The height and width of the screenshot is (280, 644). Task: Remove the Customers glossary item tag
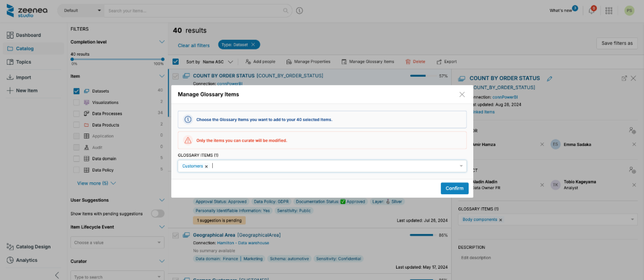pos(207,166)
